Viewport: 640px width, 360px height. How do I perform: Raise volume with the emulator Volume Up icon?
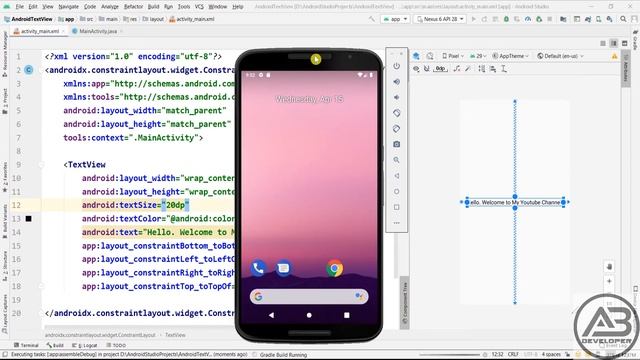(x=396, y=82)
